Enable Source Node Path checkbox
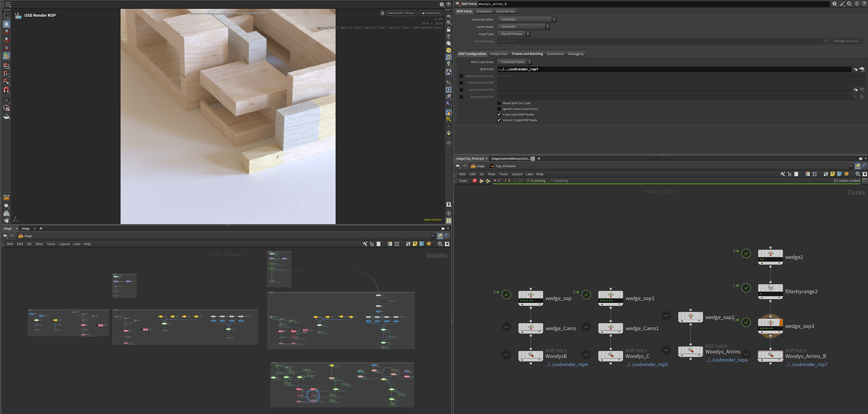This screenshot has width=868, height=414. pyautogui.click(x=461, y=89)
